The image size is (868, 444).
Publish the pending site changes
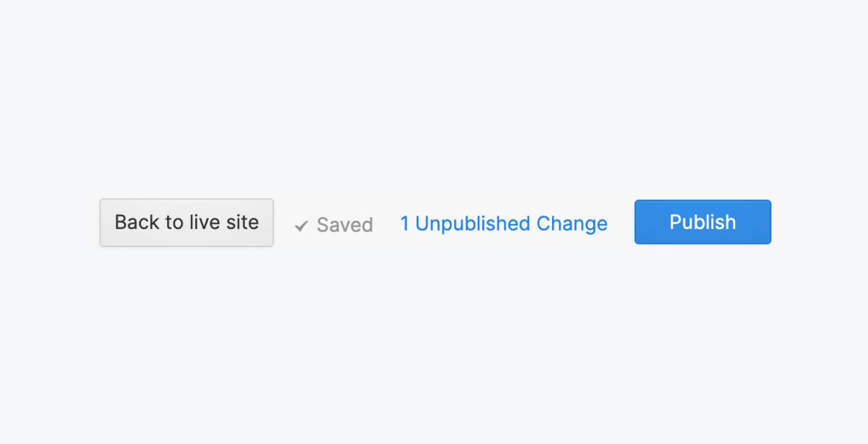(703, 222)
